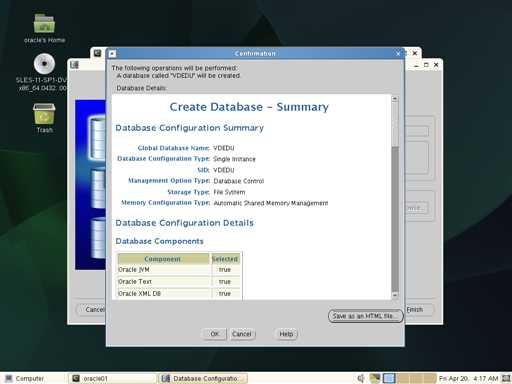Click the Database Control management value
The width and height of the screenshot is (512, 384).
click(239, 181)
